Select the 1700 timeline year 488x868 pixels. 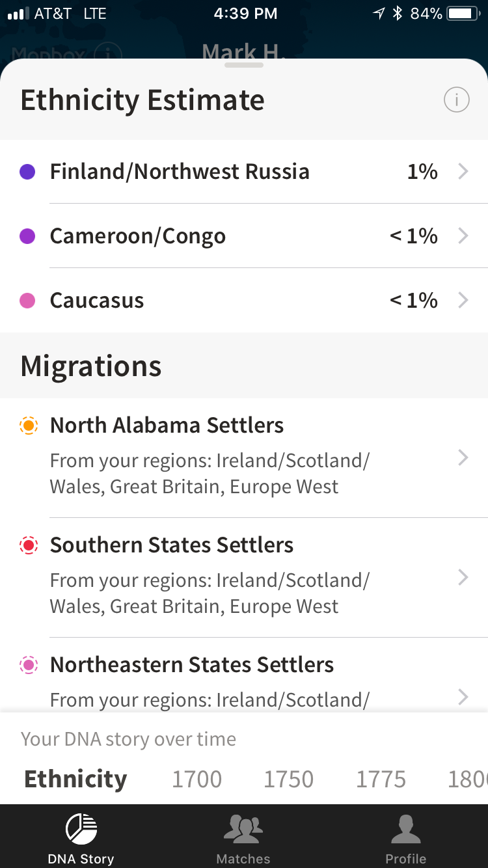tap(197, 779)
